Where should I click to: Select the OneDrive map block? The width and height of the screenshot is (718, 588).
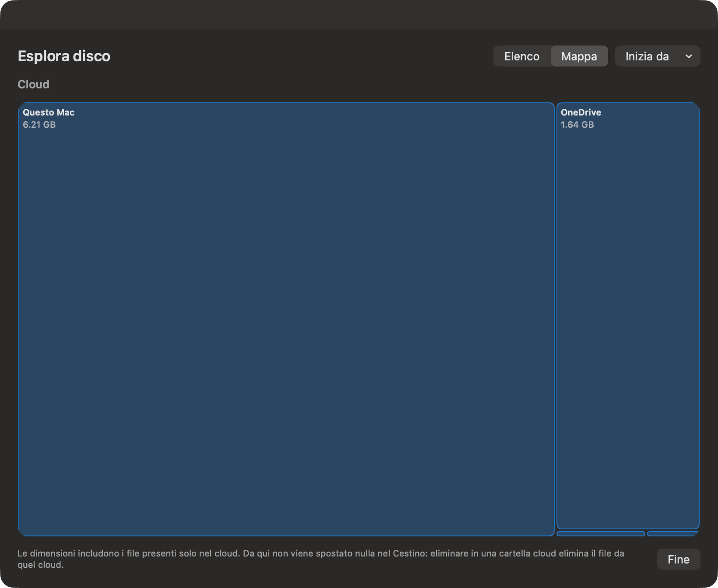coord(628,316)
